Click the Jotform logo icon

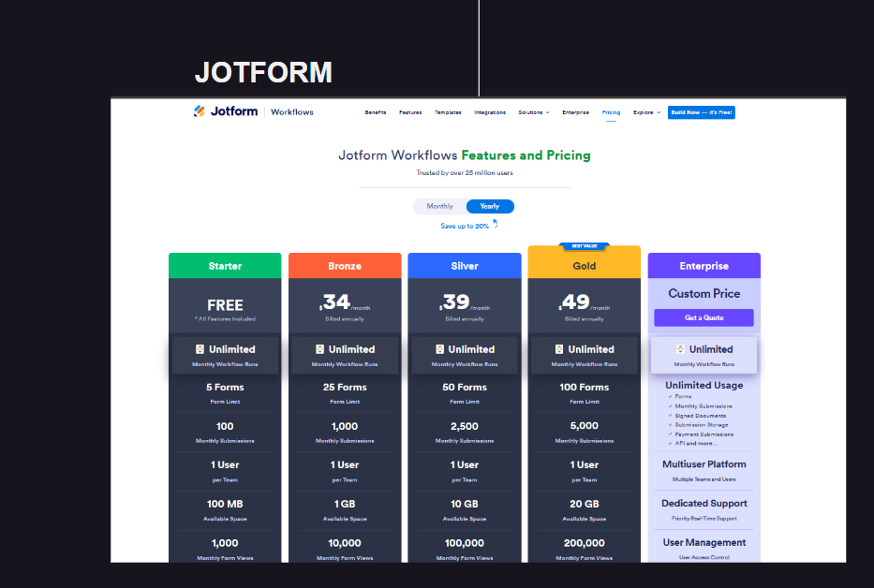(x=199, y=111)
